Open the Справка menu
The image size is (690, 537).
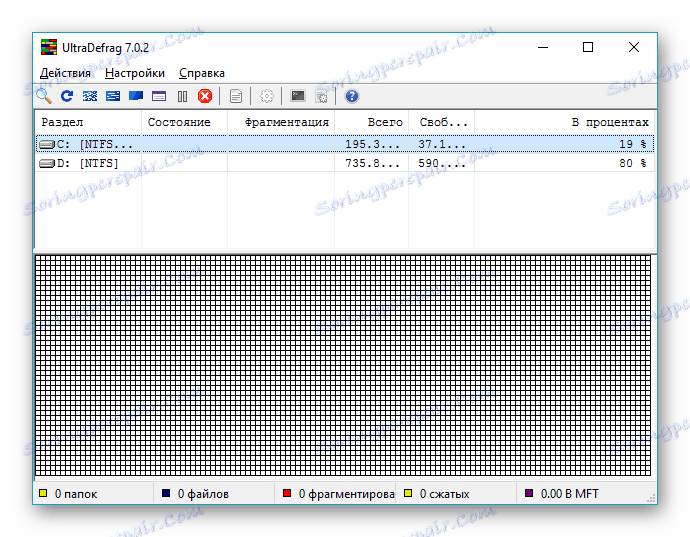[x=202, y=73]
